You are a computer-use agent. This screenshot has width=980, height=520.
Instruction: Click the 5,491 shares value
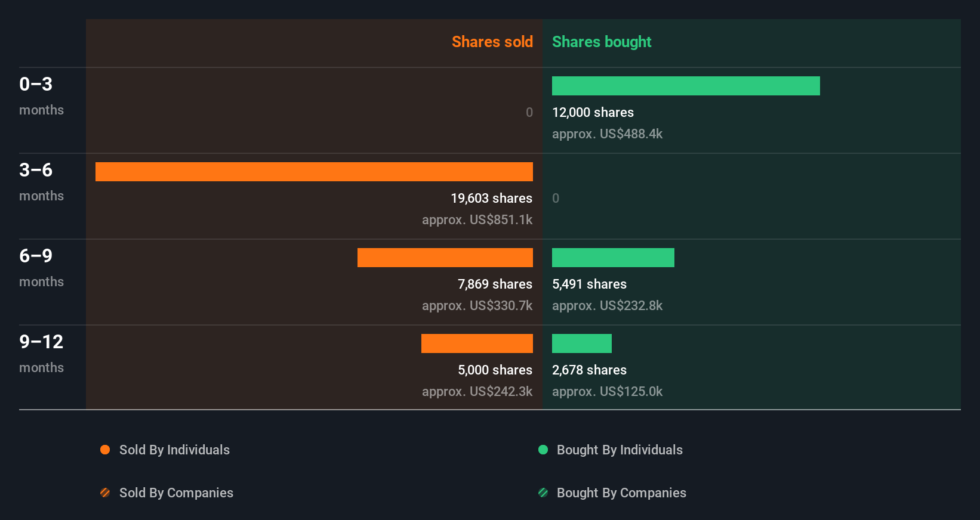tap(589, 284)
